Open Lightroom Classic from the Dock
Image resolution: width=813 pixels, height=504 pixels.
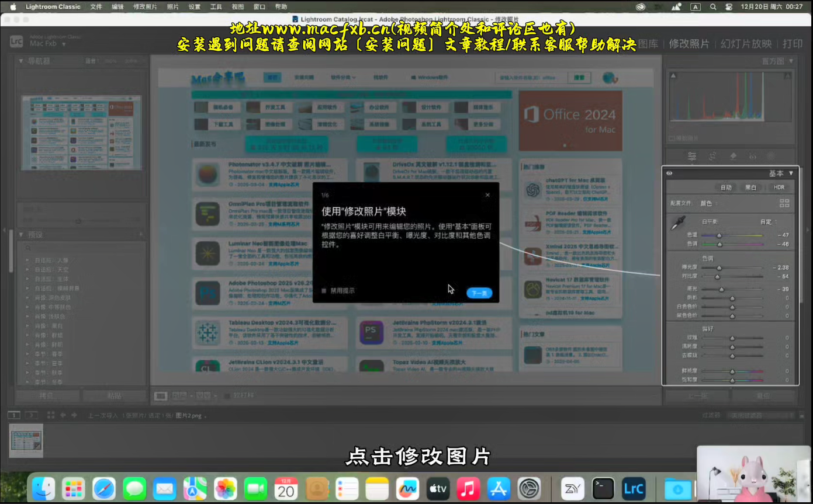tap(634, 489)
